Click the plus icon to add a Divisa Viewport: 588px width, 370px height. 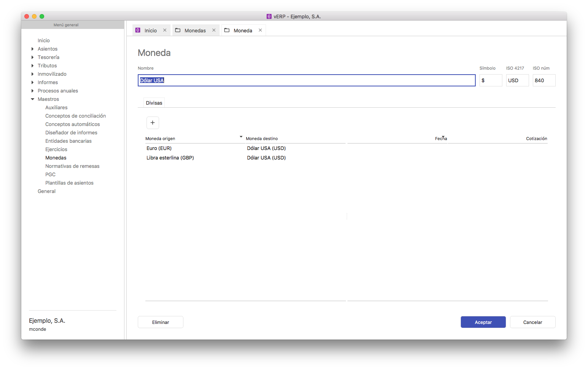153,123
